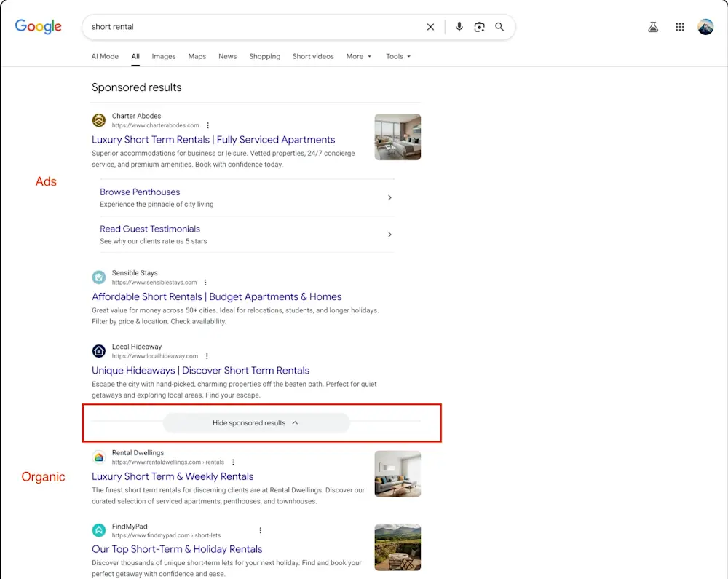Open three-dot menu next to findmypad.com

click(261, 530)
